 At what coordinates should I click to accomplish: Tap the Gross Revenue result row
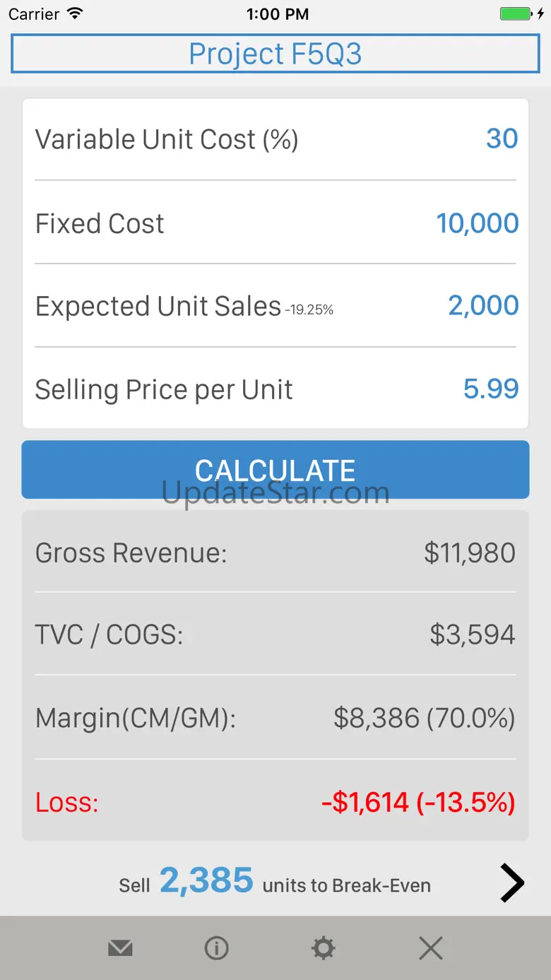click(x=275, y=553)
